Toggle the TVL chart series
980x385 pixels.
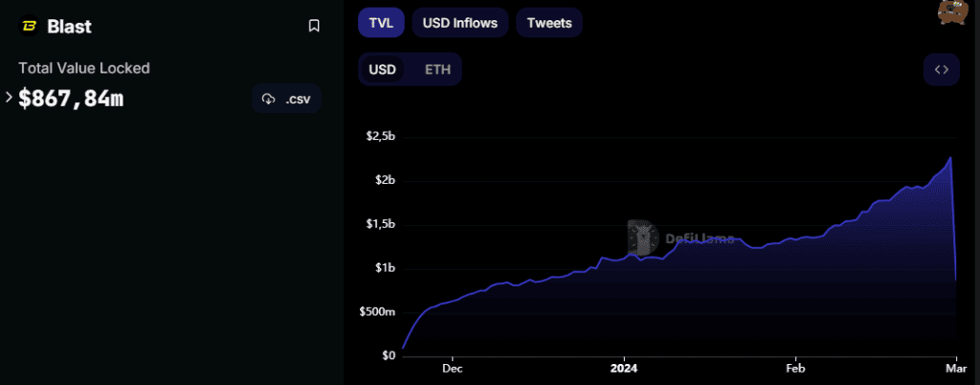click(381, 23)
